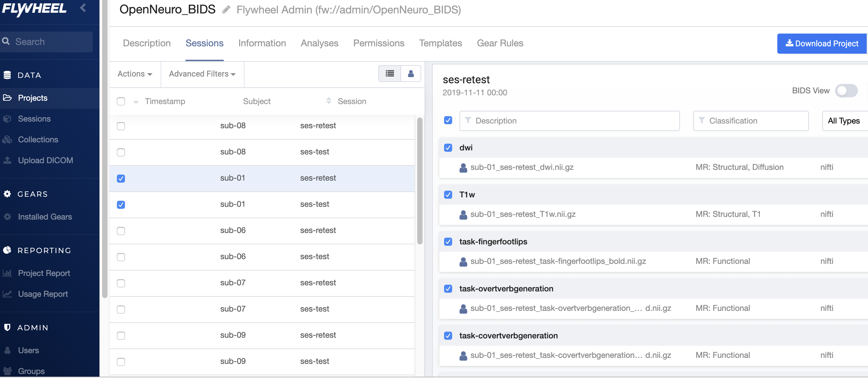Uncheck the T1w acquisition checkbox

[448, 195]
